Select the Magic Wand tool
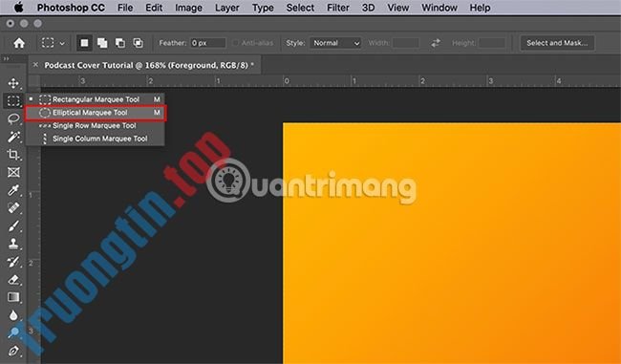 click(x=13, y=137)
